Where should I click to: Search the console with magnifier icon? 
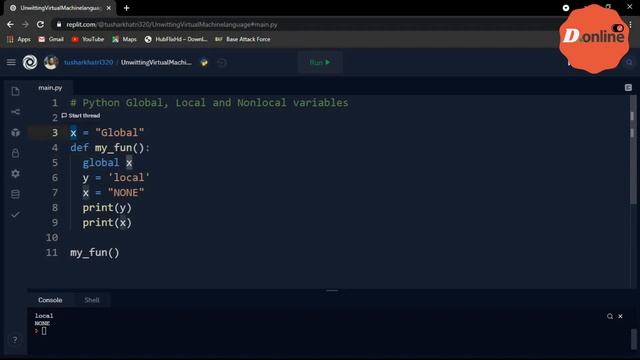[610, 316]
